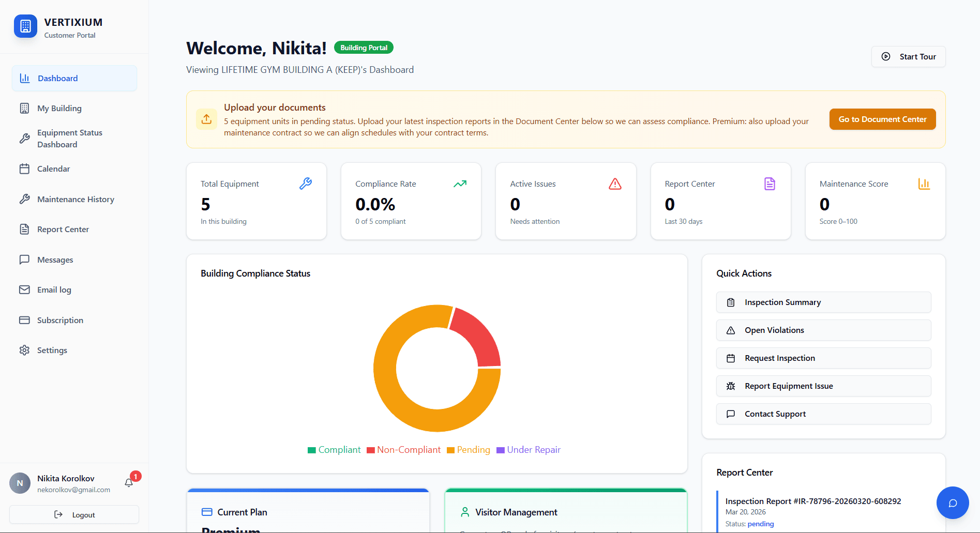Image resolution: width=980 pixels, height=533 pixels.
Task: Toggle Non-Compliant legend item in chart
Action: [403, 450]
